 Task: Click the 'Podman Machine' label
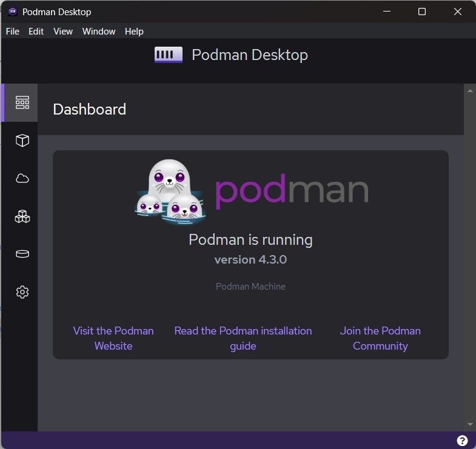(x=250, y=287)
